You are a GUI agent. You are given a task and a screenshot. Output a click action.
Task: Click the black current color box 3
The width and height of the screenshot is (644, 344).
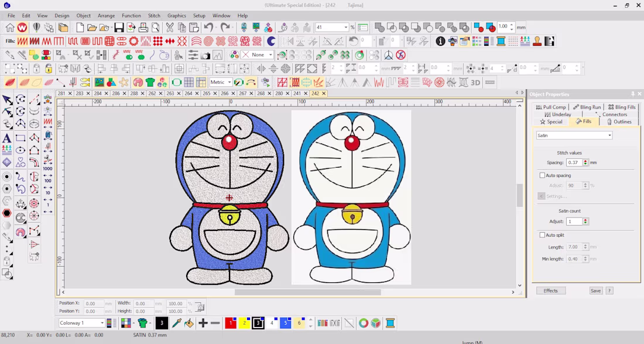(162, 323)
